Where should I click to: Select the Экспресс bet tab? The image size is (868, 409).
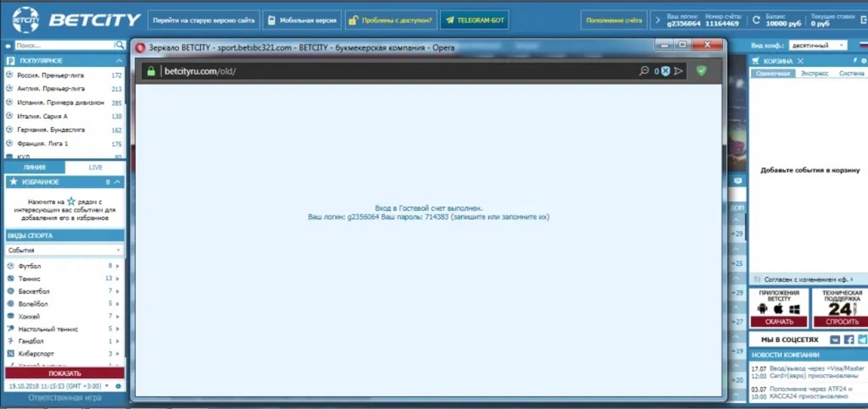[815, 73]
